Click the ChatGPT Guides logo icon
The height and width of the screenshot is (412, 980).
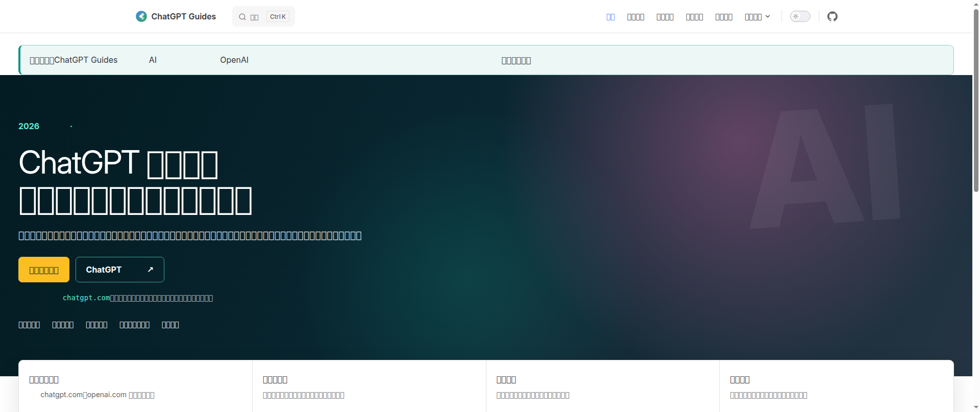click(x=141, y=16)
